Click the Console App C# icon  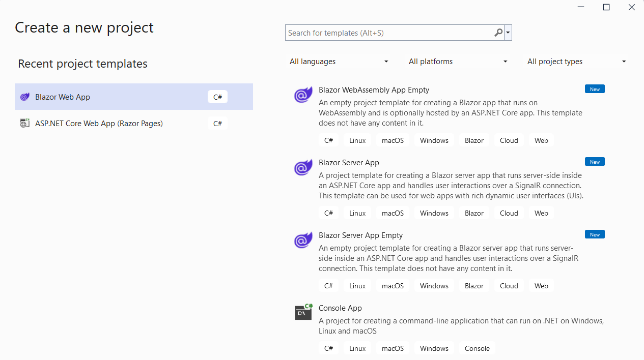pyautogui.click(x=303, y=312)
